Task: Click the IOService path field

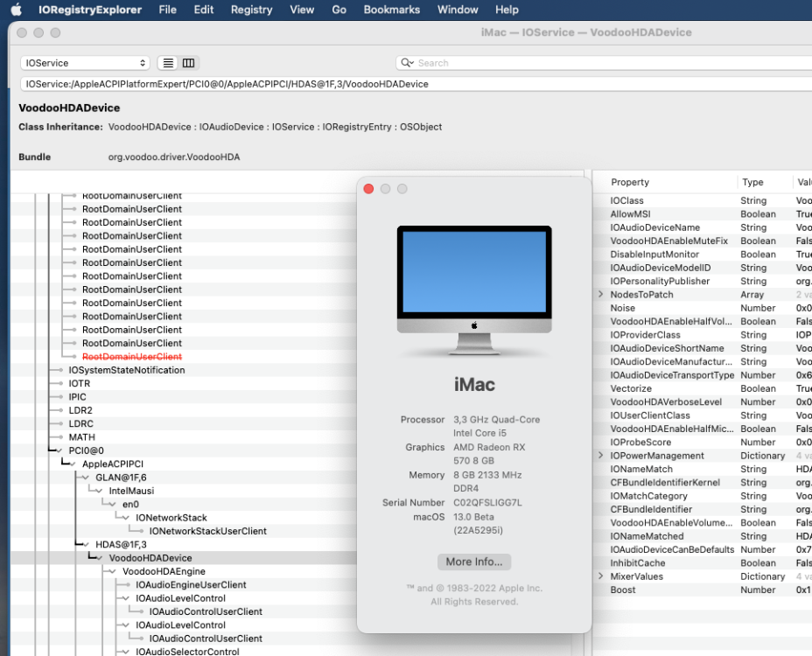Action: [x=416, y=84]
